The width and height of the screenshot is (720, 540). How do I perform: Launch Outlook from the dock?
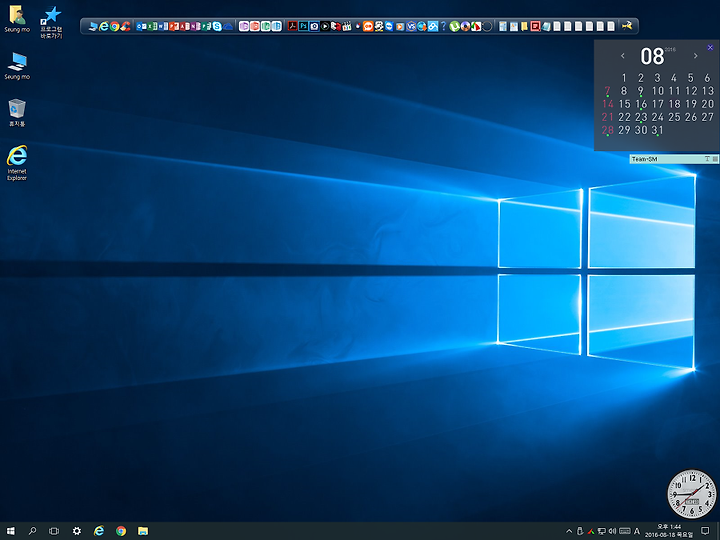(141, 26)
